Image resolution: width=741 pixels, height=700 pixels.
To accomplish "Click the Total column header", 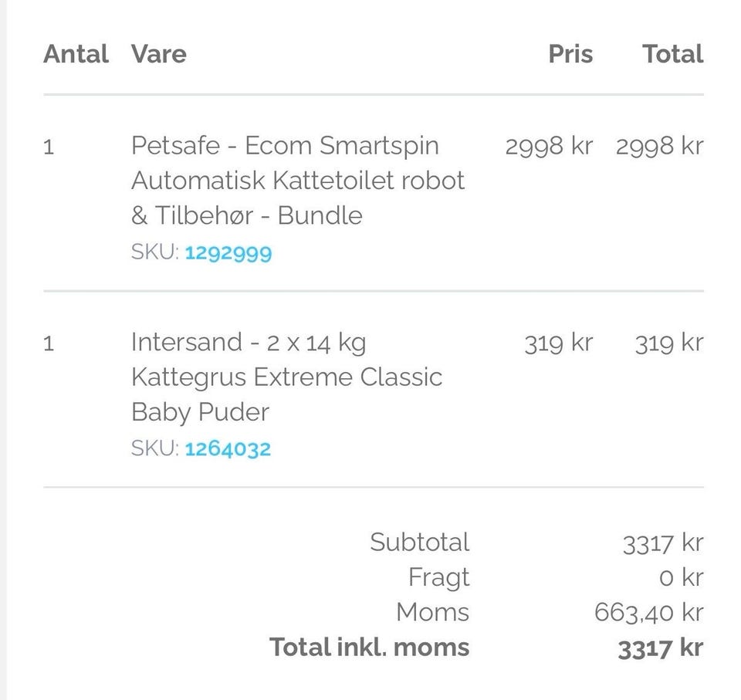I will point(672,54).
